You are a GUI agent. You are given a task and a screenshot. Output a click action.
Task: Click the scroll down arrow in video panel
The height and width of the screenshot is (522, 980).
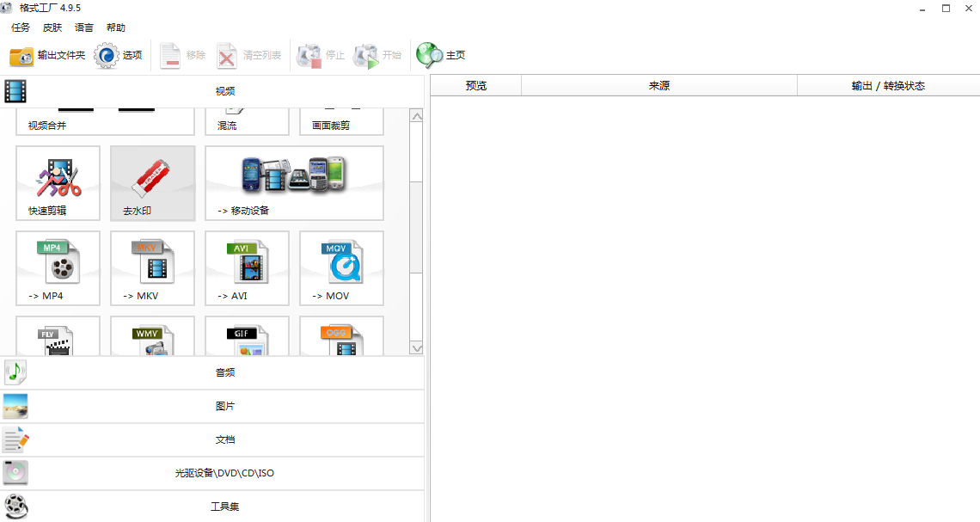point(417,348)
